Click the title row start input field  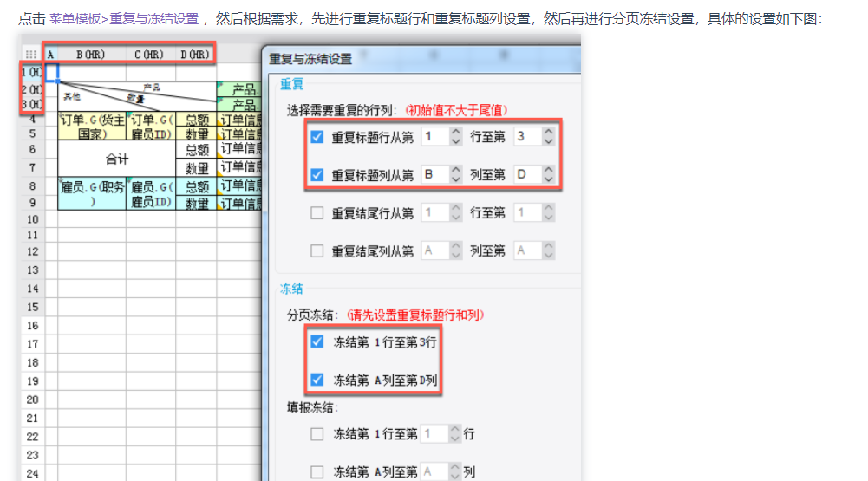pyautogui.click(x=436, y=137)
